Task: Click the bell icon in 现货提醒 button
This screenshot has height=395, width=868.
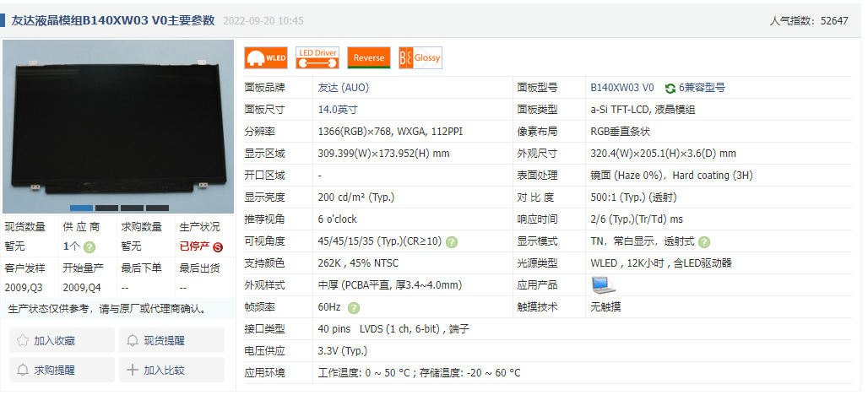Action: (x=133, y=340)
